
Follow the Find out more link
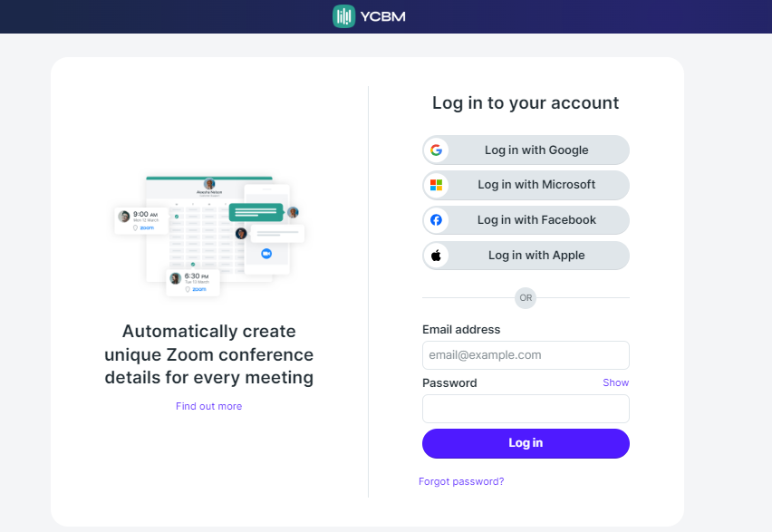[x=208, y=406]
